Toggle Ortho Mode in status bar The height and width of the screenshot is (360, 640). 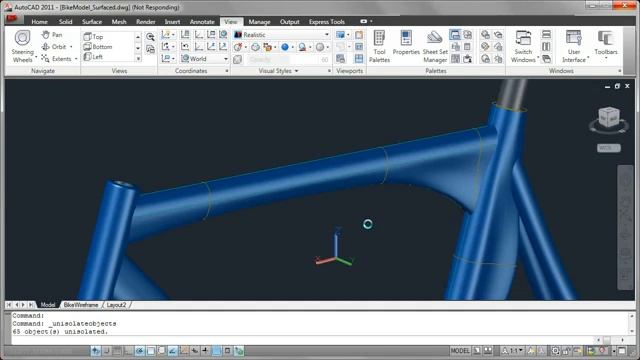(129, 351)
